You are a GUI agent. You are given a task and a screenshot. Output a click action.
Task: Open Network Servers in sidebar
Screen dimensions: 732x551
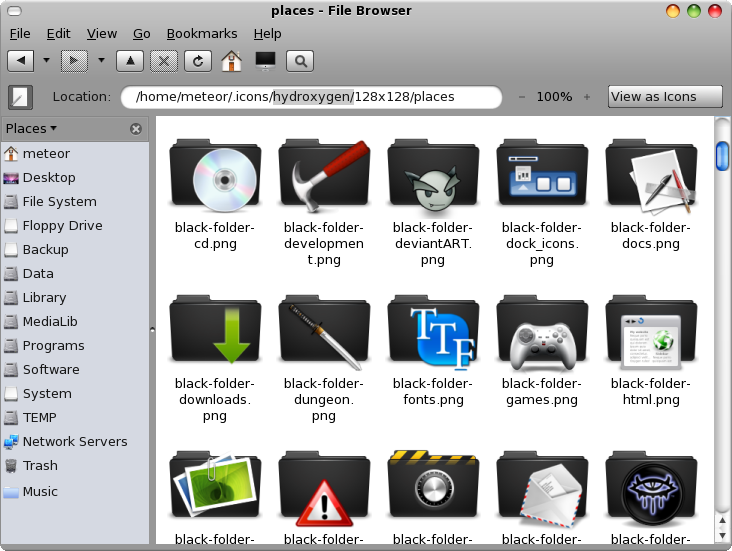click(75, 441)
